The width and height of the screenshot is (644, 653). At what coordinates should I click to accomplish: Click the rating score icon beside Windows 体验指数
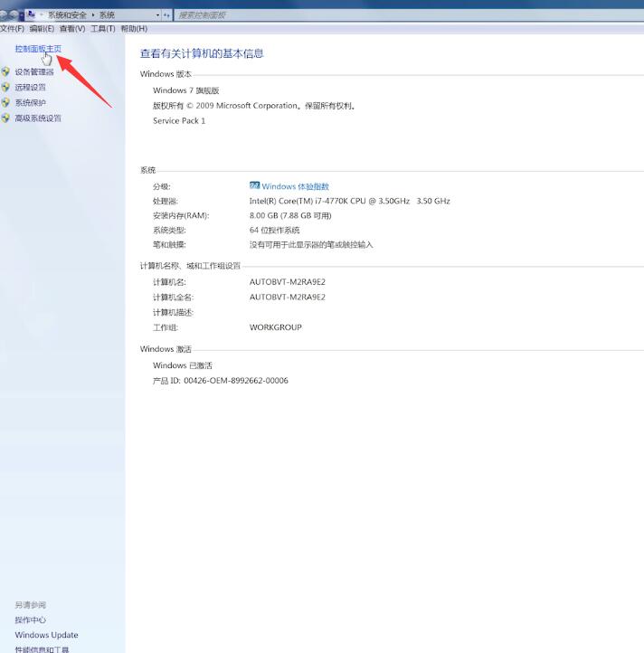pos(254,185)
